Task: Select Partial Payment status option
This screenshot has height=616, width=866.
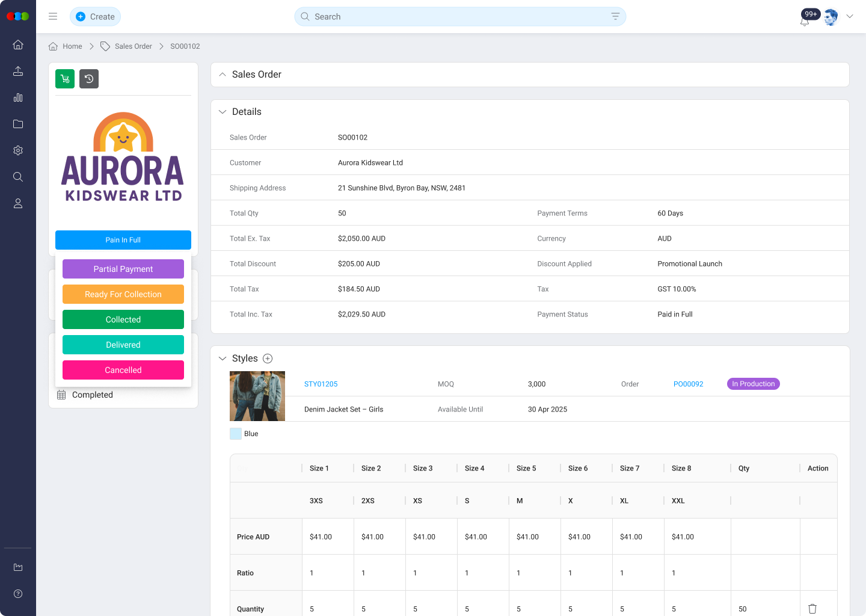Action: 123,269
